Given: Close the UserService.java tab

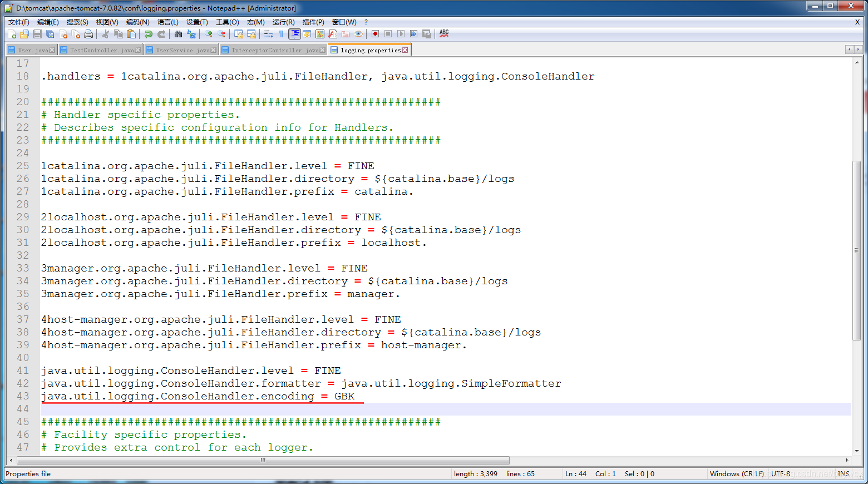Looking at the screenshot, I should [x=214, y=50].
